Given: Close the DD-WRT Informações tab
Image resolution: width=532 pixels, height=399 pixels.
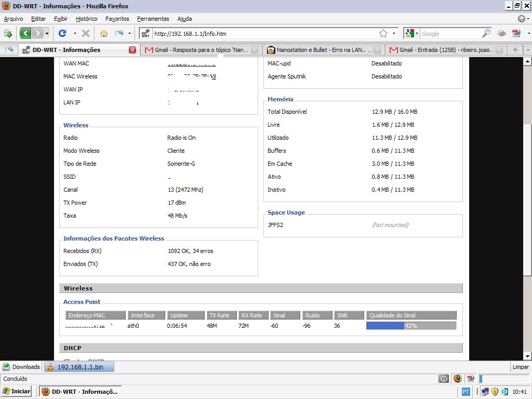Looking at the screenshot, I should tap(132, 50).
